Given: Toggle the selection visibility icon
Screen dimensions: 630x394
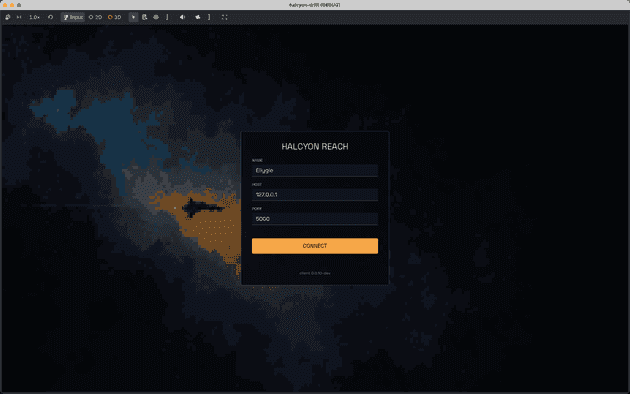Looking at the screenshot, I should point(156,17).
